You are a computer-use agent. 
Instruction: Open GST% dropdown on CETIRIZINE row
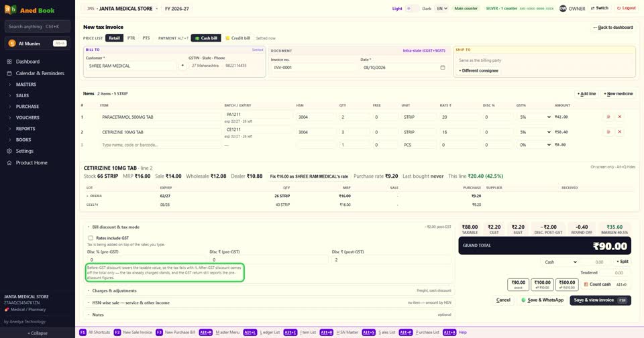[x=535, y=132]
